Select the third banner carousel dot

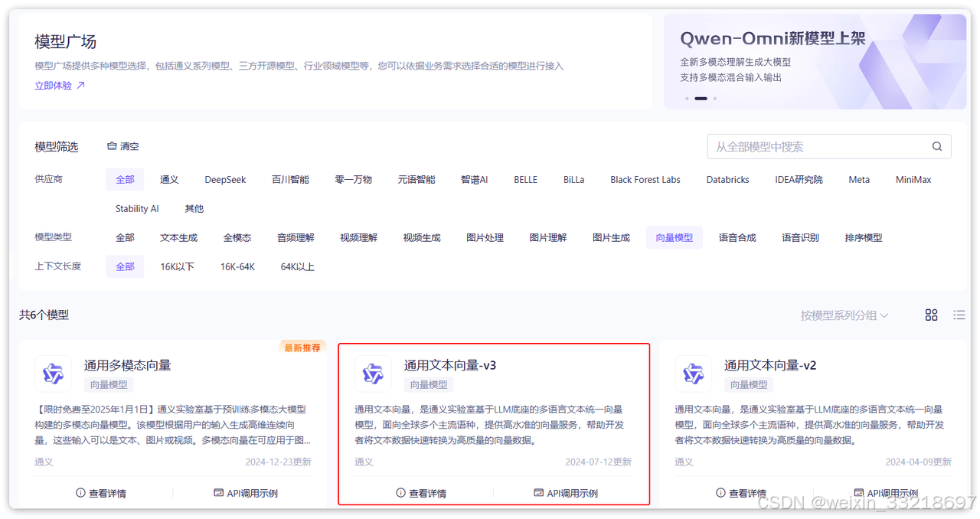715,98
